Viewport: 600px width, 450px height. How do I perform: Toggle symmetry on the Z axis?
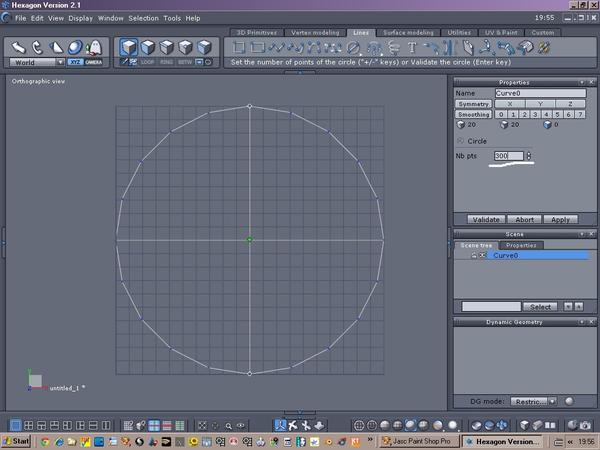570,104
